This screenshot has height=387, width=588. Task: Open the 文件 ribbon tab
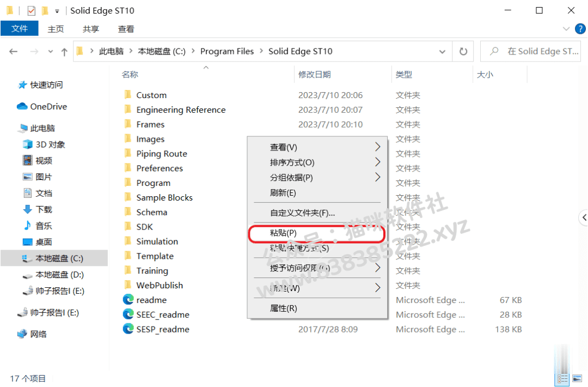tap(20, 29)
